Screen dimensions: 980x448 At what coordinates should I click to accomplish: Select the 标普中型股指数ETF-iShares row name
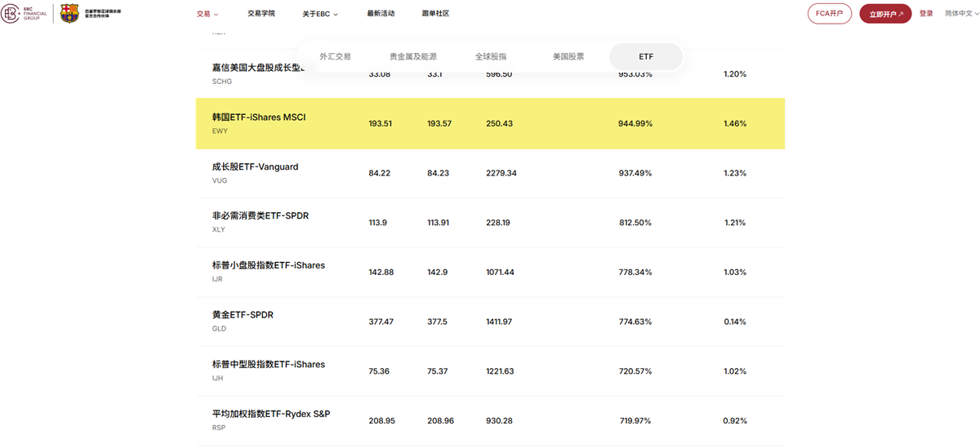tap(269, 364)
